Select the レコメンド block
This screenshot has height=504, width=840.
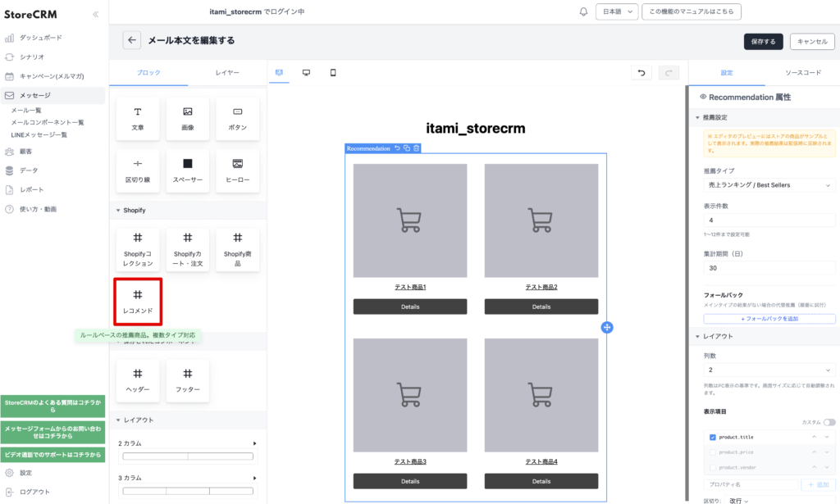click(138, 301)
